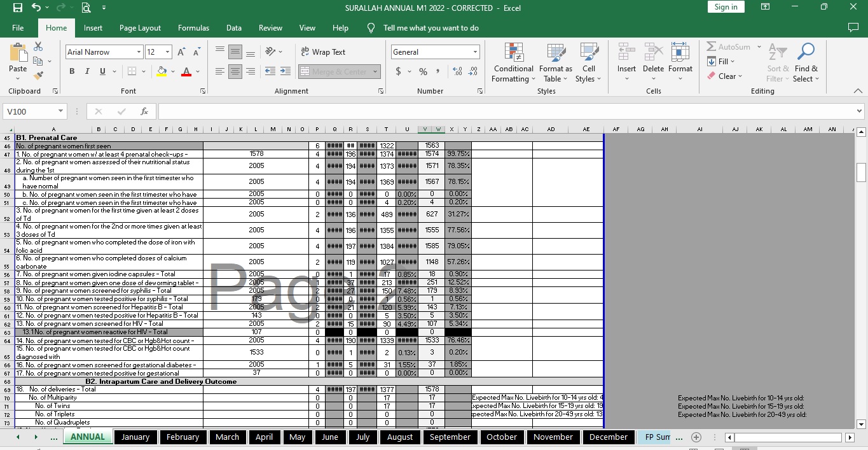Click the Insert Function fx icon
Image resolution: width=868 pixels, height=450 pixels.
click(x=144, y=111)
